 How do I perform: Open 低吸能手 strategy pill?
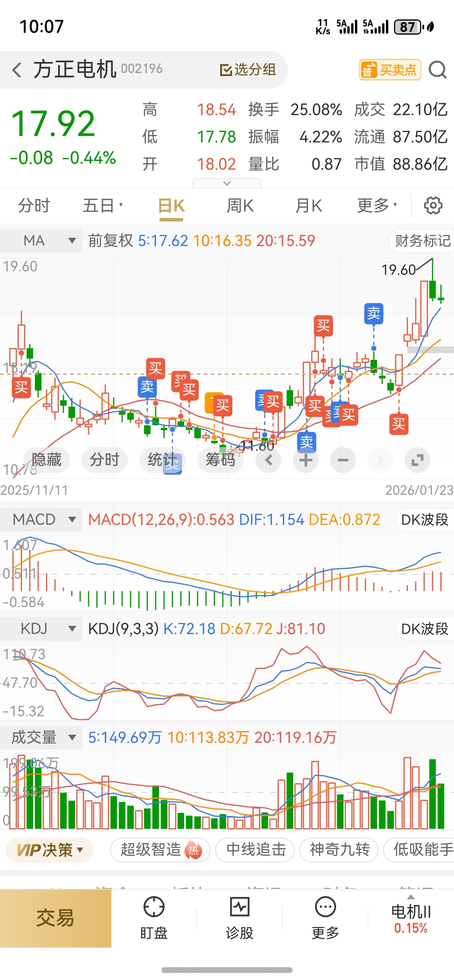(419, 850)
